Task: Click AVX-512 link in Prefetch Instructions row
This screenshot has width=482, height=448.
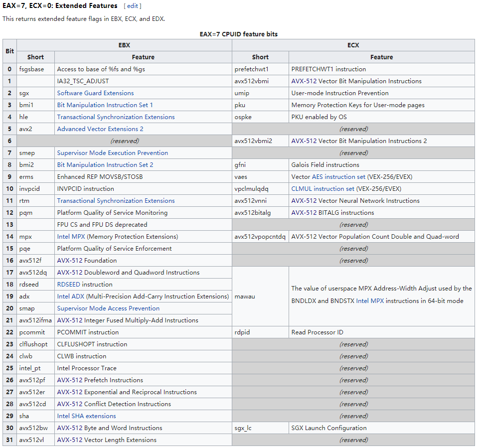Action: (x=70, y=380)
